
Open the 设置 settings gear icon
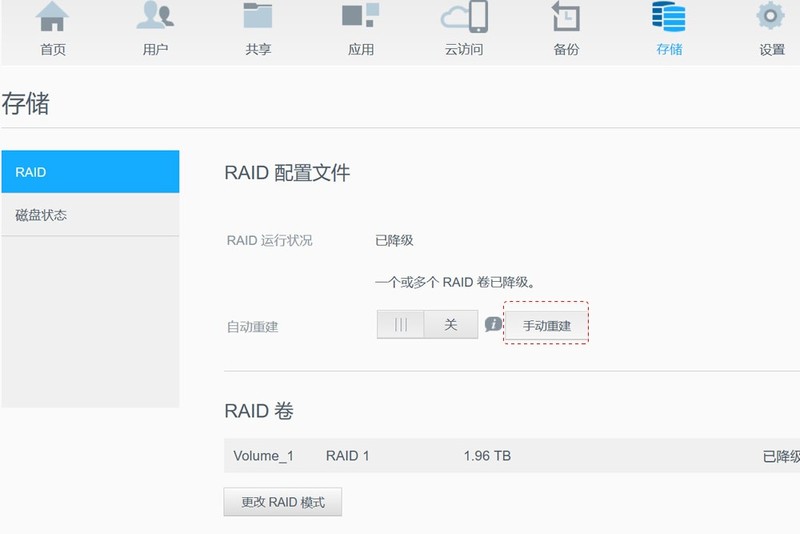[771, 16]
